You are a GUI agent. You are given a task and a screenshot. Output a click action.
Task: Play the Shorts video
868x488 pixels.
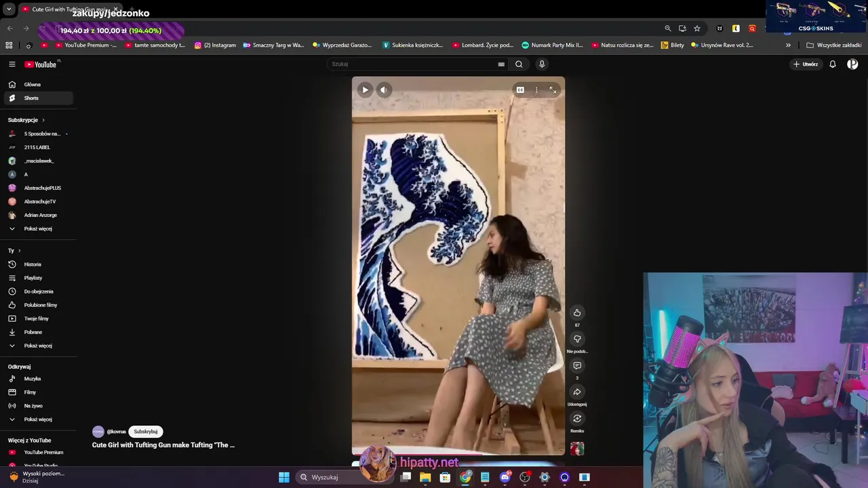365,89
